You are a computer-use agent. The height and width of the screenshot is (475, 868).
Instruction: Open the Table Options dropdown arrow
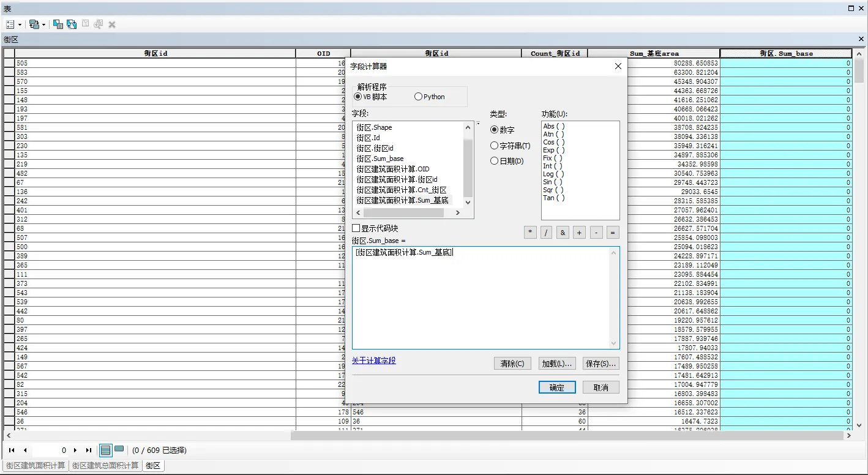click(20, 25)
